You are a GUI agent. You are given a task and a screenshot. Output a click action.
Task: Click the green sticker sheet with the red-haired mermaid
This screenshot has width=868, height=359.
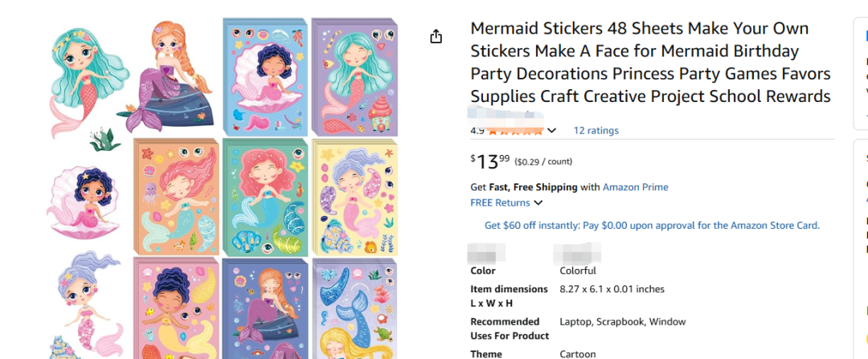click(x=264, y=197)
